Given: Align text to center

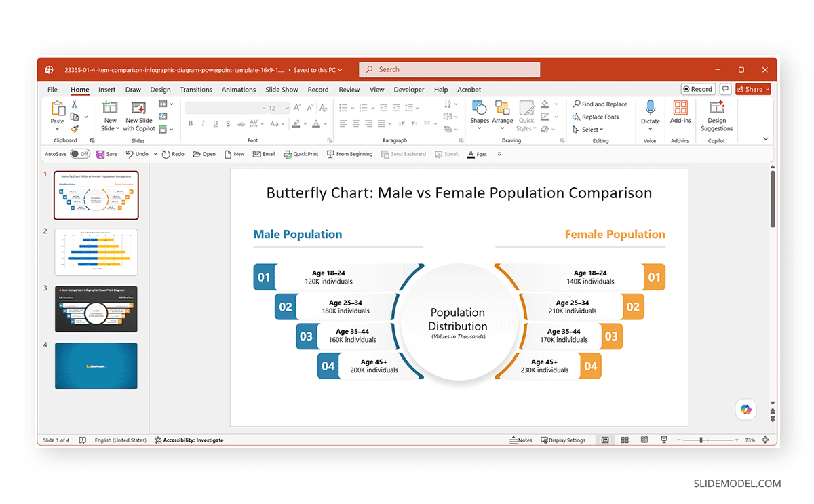Looking at the screenshot, I should coord(356,123).
